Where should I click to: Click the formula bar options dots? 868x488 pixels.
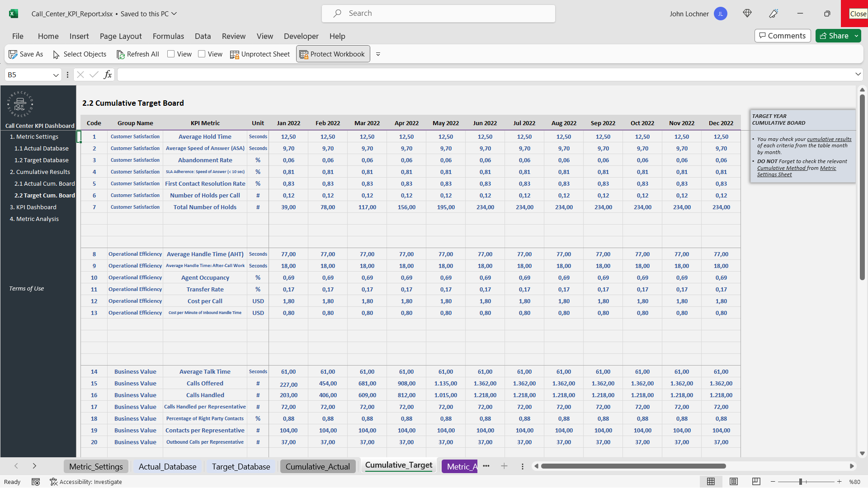(x=67, y=75)
